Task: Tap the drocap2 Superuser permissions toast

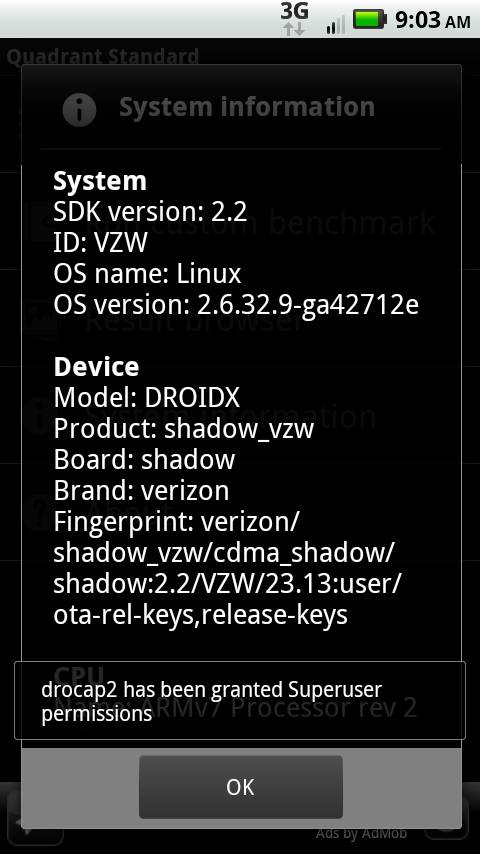Action: pos(240,700)
